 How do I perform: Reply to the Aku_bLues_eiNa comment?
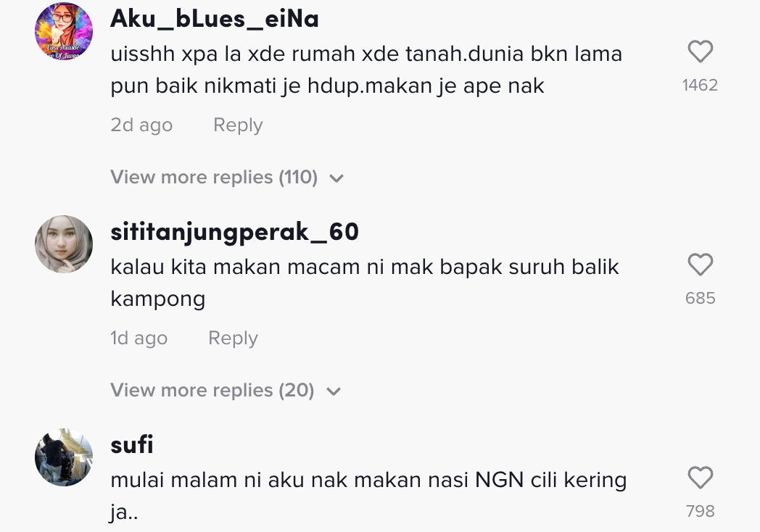tap(238, 125)
